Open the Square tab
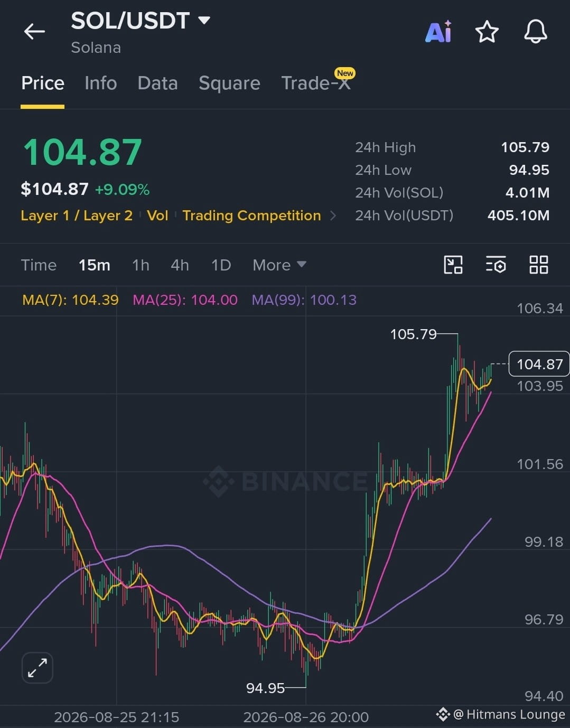 tap(229, 83)
